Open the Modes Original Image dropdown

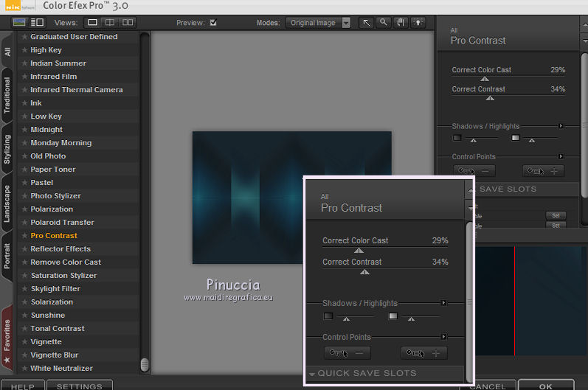coord(319,23)
